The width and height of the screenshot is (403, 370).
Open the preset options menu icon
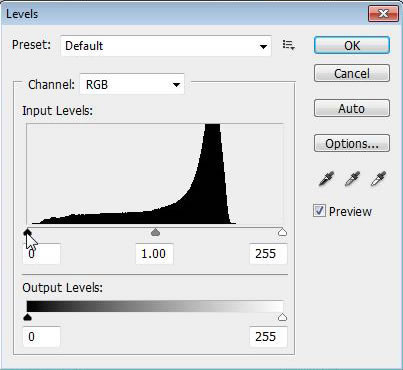pos(289,45)
